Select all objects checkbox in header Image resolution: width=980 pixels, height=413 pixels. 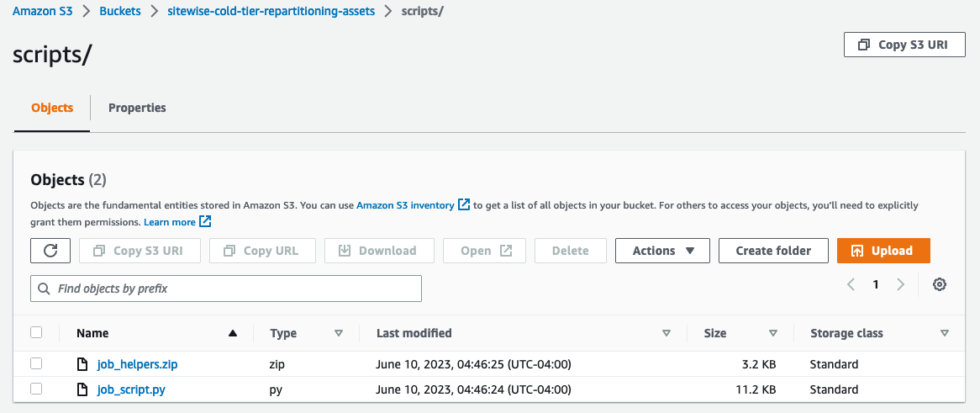click(36, 332)
